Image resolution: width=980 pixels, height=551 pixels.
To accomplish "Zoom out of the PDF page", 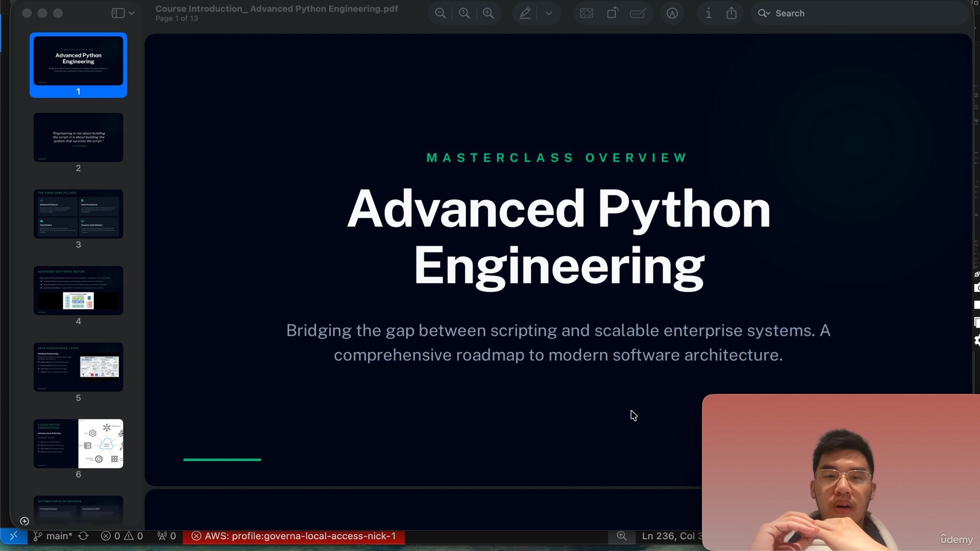I will (x=440, y=13).
